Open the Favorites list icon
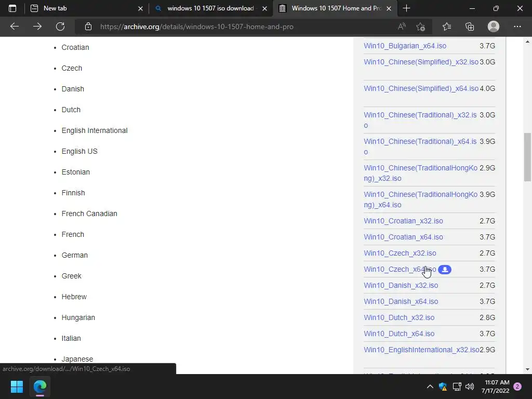The image size is (532, 399). (447, 26)
